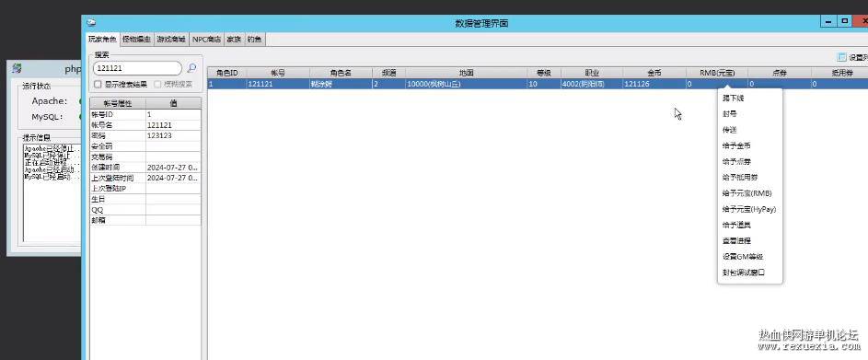The height and width of the screenshot is (360, 868).
Task: Click the 密码 value 123123
Action: (173, 135)
